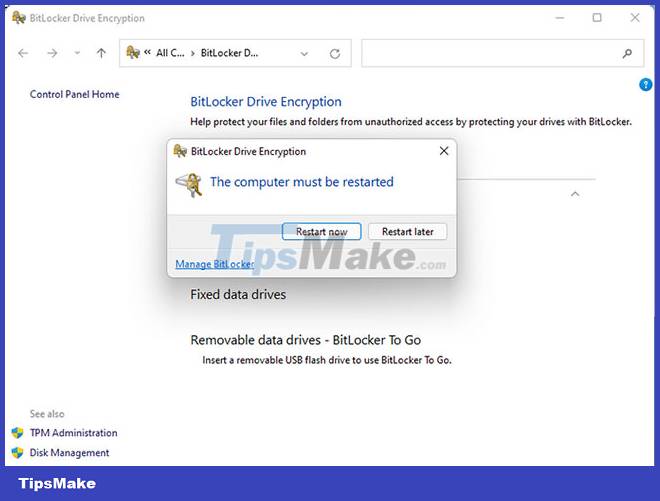Click the 'See also' label
This screenshot has width=660, height=501.
click(47, 414)
